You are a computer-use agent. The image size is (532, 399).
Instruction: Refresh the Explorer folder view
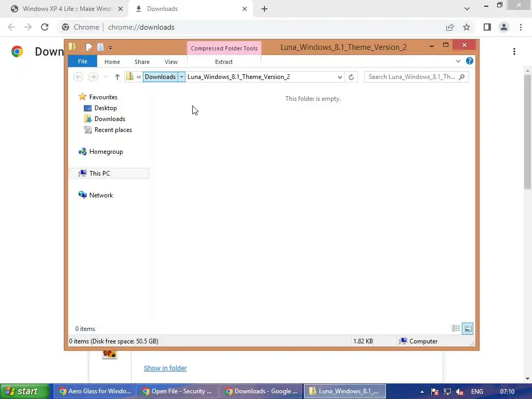click(351, 77)
